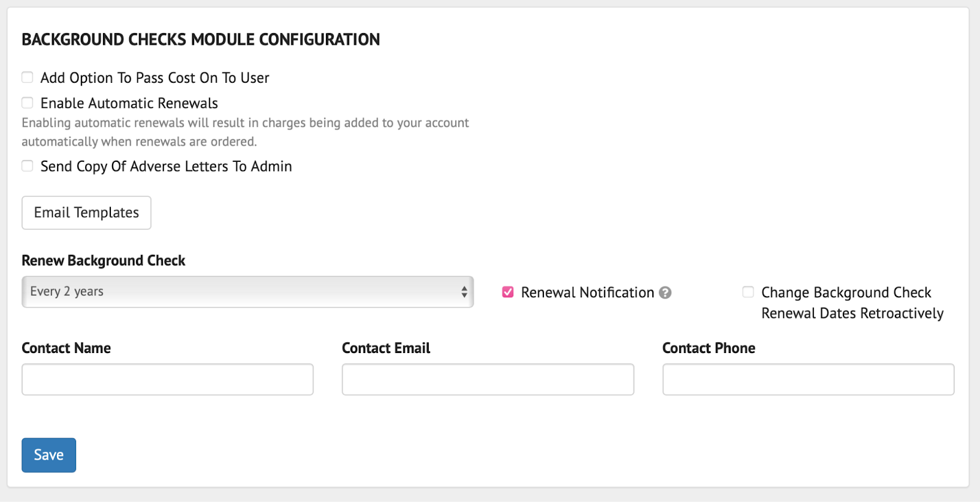Click the Contact Email field label
980x502 pixels.
coord(386,348)
